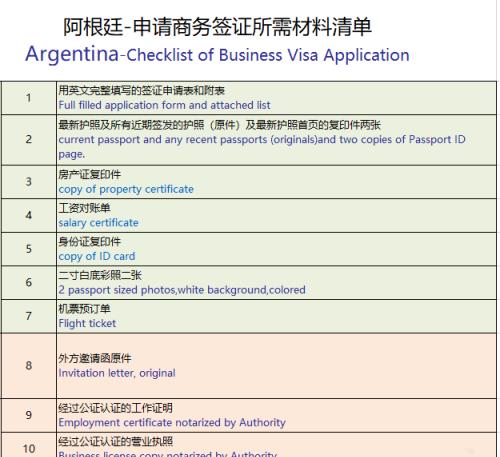Viewport: 500px width, 457px height.
Task: Click the salary certificate text
Action: 98,223
